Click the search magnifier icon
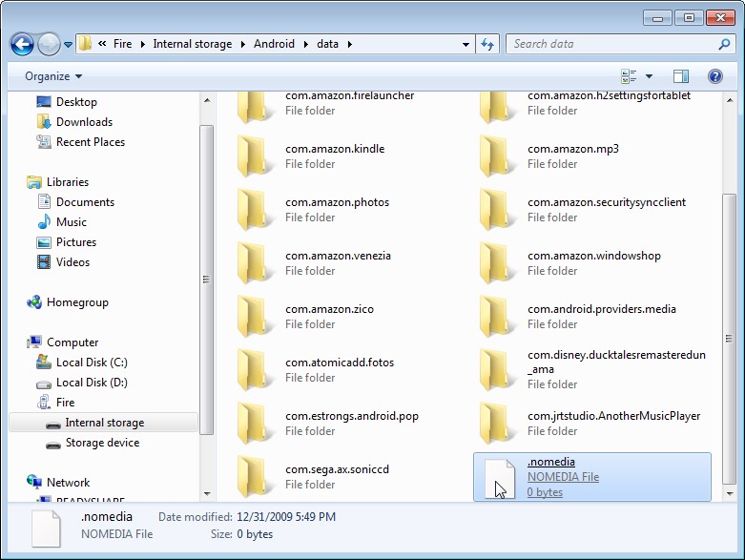 [x=724, y=44]
